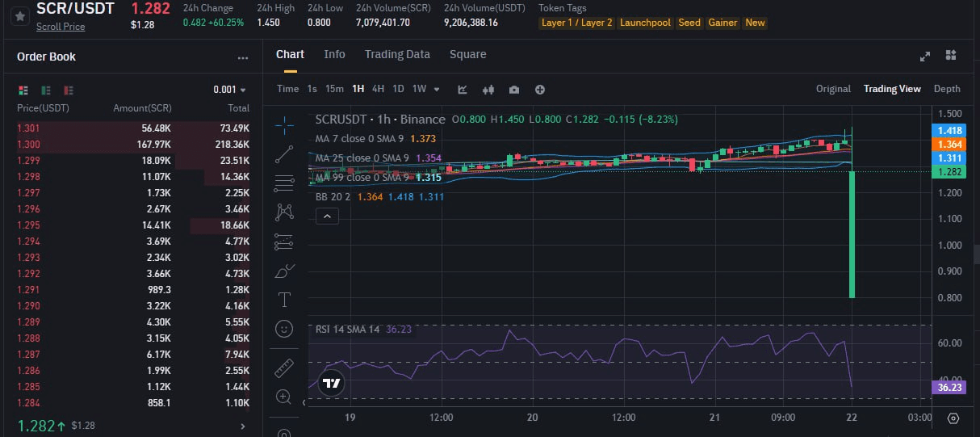Click the plus circle icon in chart toolbar
980x437 pixels.
coord(540,90)
